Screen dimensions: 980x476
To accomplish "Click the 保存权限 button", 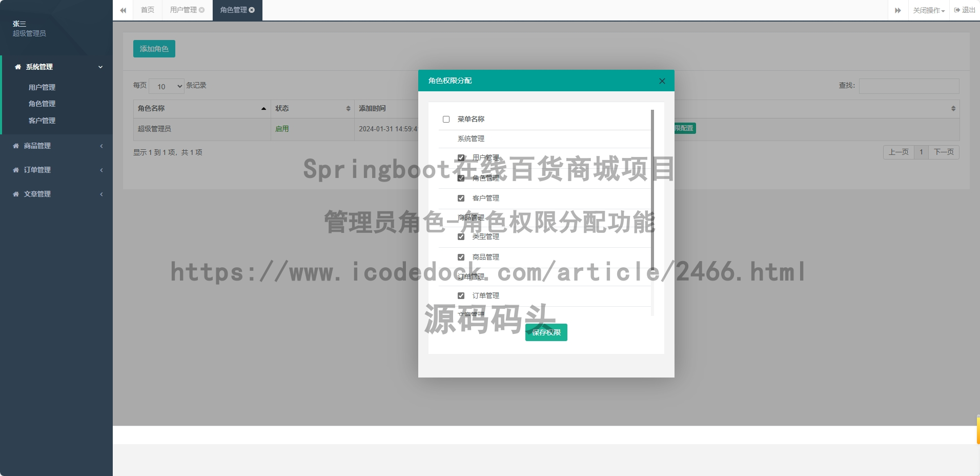I will (546, 332).
